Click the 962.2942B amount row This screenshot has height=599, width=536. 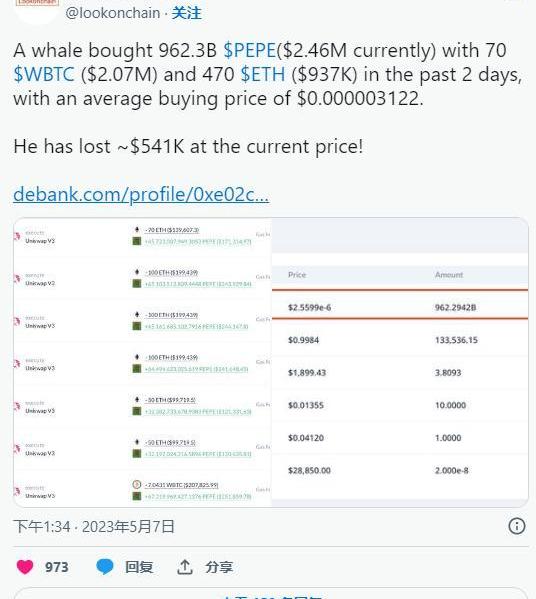400,307
